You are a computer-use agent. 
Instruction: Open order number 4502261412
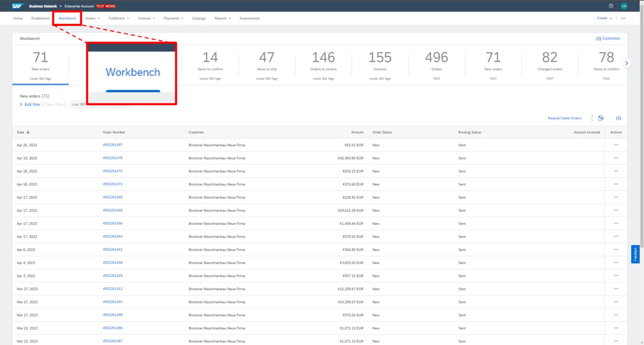(112, 289)
